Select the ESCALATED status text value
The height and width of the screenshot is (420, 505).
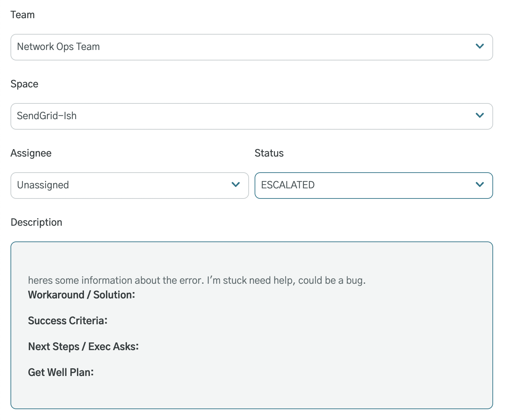click(x=287, y=185)
